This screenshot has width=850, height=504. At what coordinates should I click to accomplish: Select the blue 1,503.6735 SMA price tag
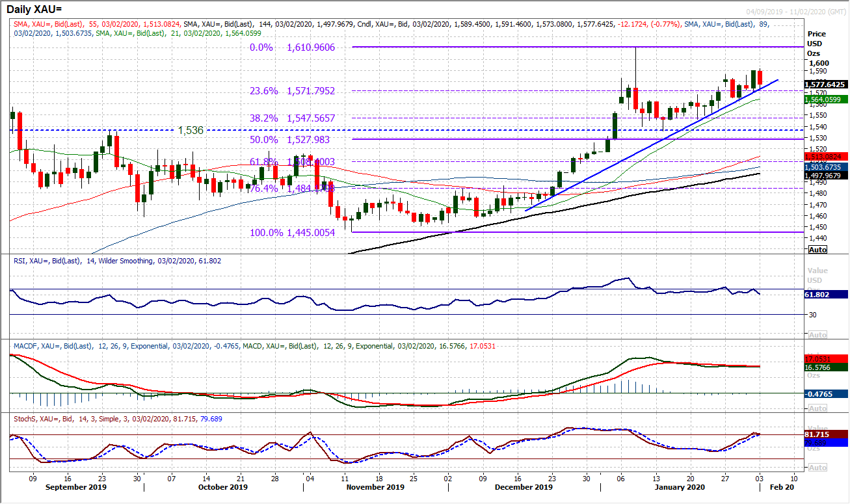(825, 167)
